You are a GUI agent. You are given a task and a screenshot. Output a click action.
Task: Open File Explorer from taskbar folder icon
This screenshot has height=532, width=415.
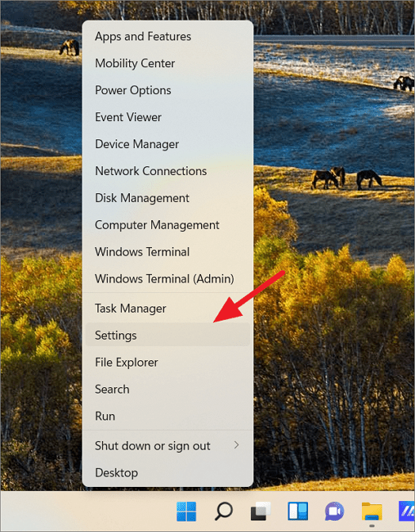372,511
